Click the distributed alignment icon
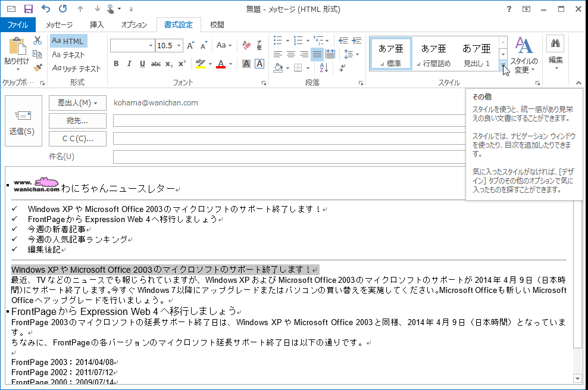The image size is (588, 390). pos(330,54)
